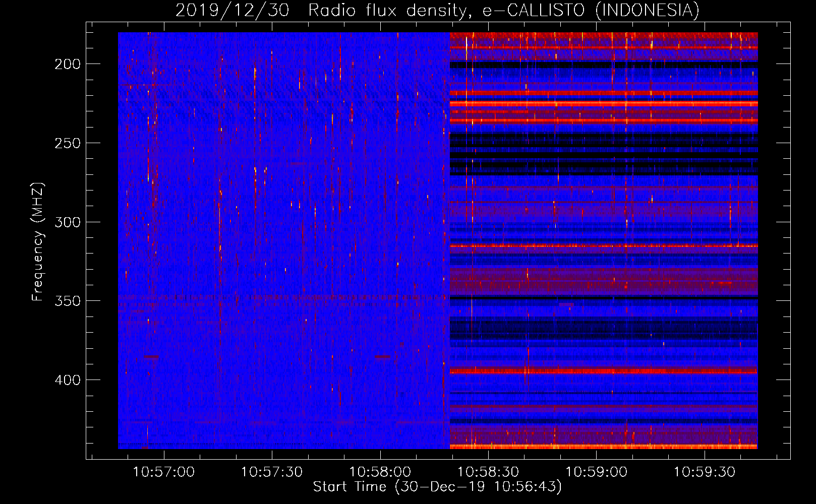Image resolution: width=816 pixels, height=504 pixels.
Task: Click the 10:59:00 time tick label
Action: (x=597, y=472)
